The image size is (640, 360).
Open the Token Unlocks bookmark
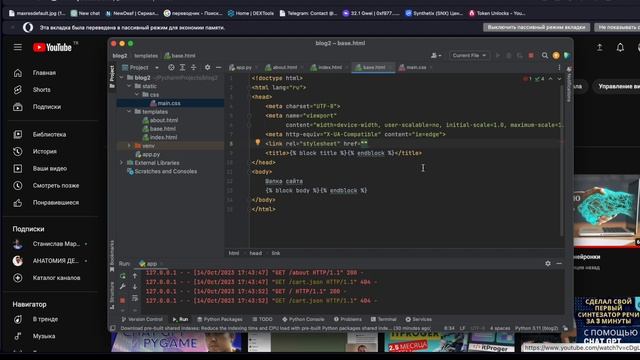click(x=497, y=13)
